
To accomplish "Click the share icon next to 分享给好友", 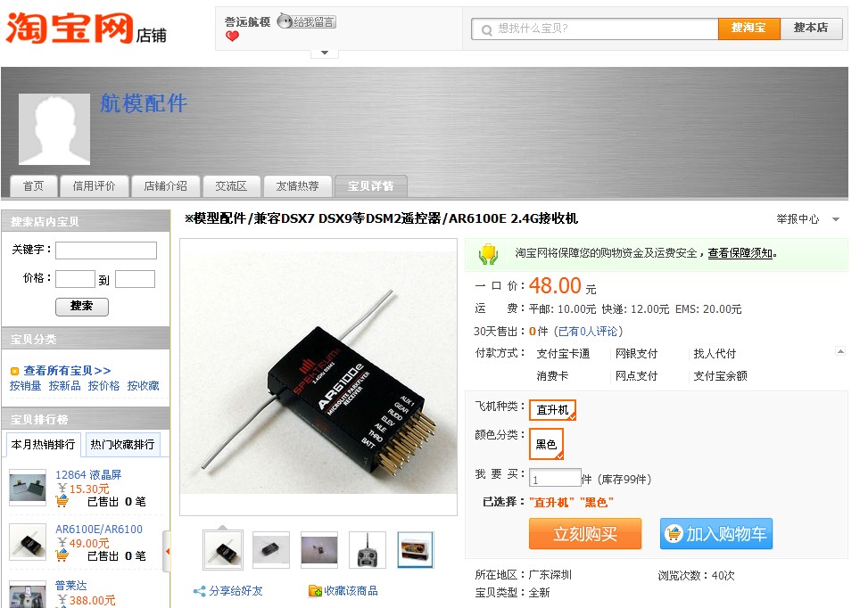I will [x=199, y=591].
